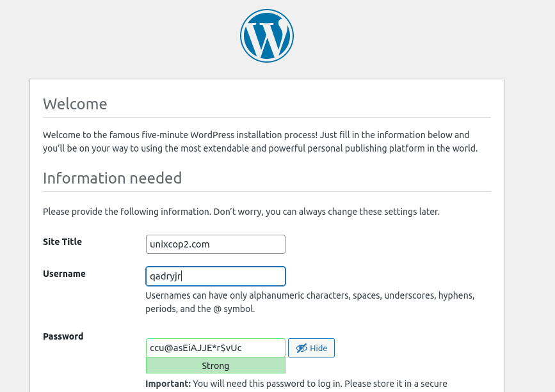Click the famous five-minute installation paragraph
Screen dimensions: 555x392
(260, 141)
